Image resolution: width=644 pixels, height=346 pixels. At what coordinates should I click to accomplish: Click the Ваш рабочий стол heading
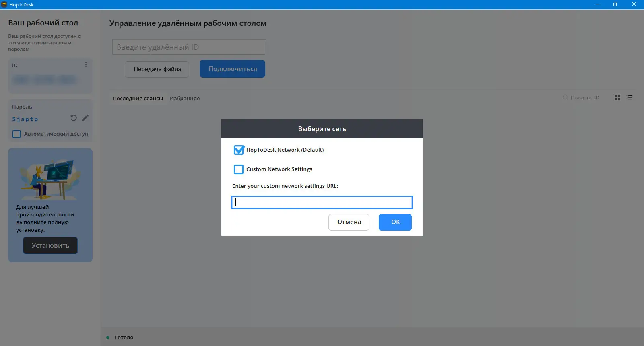(x=43, y=23)
